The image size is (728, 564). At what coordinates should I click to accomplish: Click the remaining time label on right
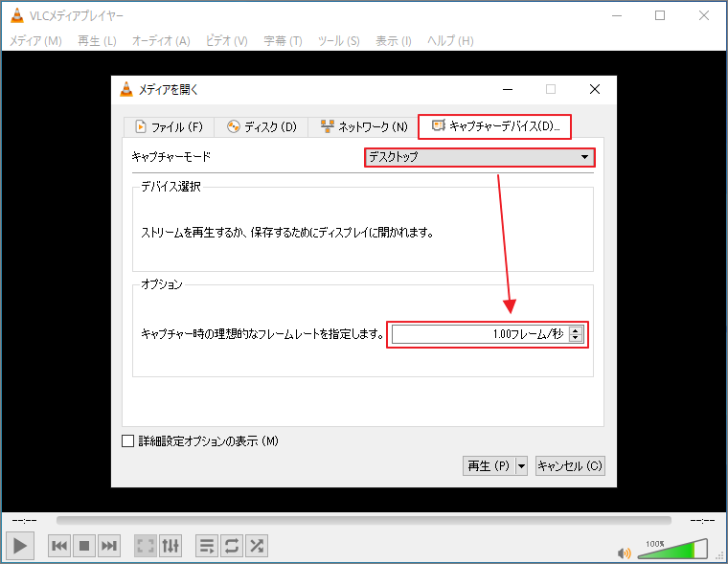click(702, 521)
